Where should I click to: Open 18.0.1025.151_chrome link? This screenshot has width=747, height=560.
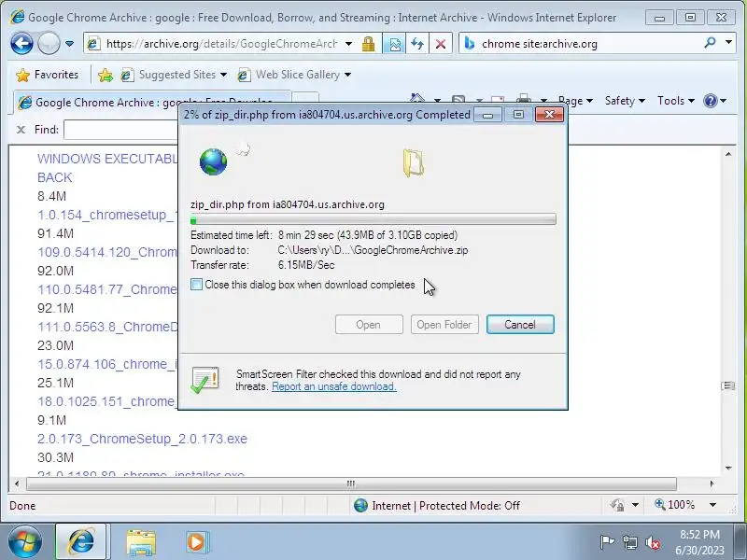107,401
